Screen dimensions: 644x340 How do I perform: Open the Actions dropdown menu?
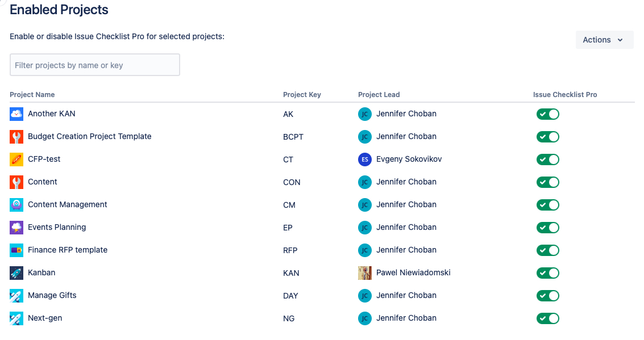[x=604, y=40]
